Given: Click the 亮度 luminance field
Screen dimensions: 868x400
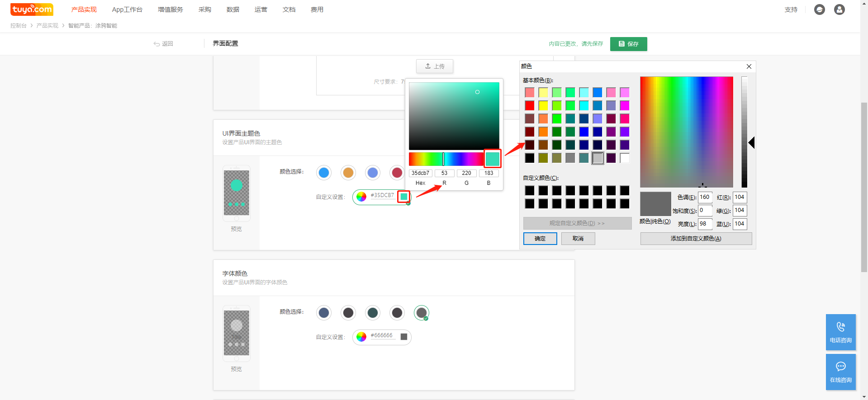Looking at the screenshot, I should (x=705, y=224).
